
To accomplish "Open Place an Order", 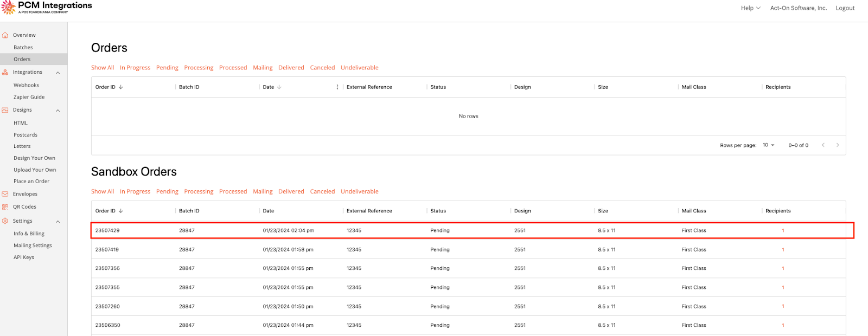I will click(x=31, y=182).
